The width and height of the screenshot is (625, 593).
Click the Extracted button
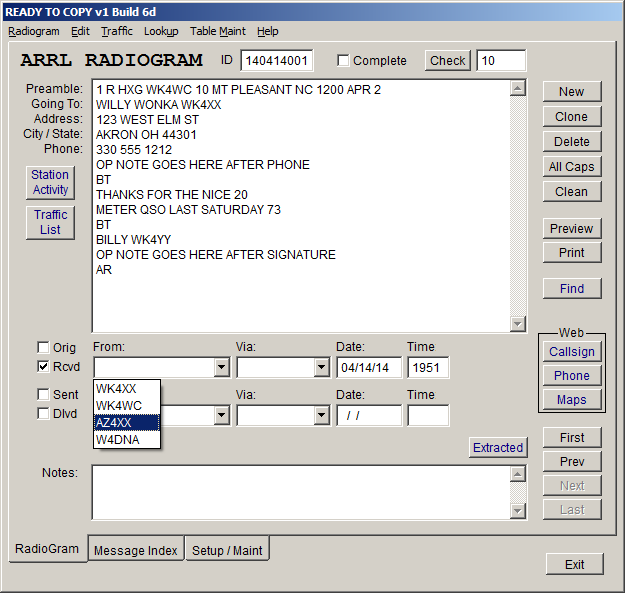pos(498,448)
